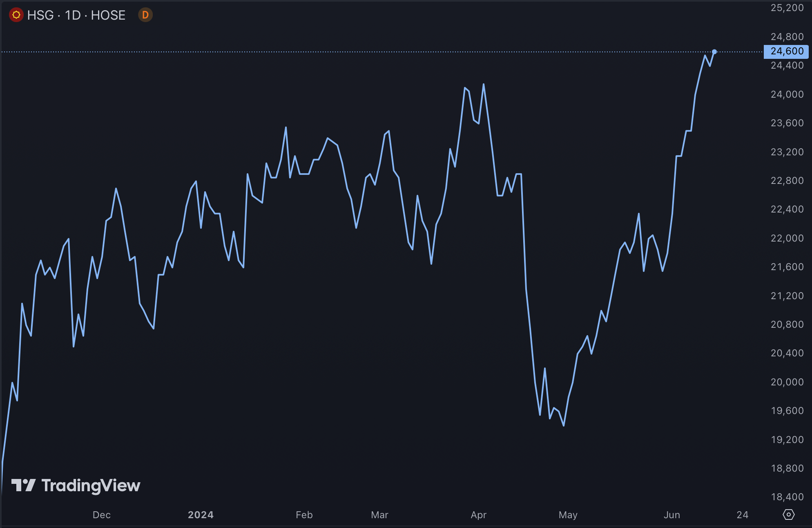
Task: Click the last price dot marker
Action: point(714,52)
